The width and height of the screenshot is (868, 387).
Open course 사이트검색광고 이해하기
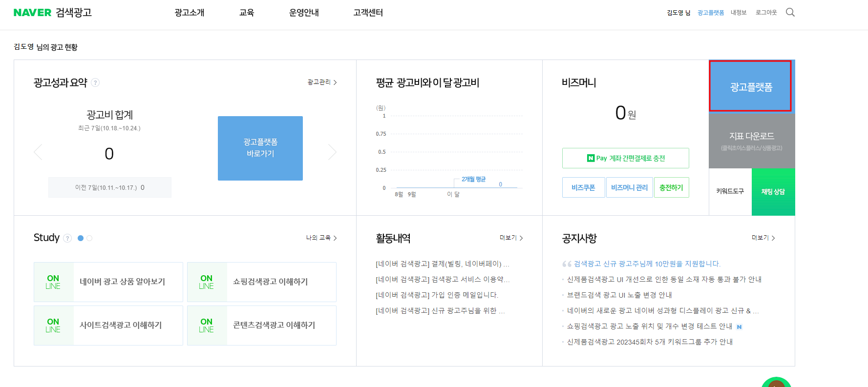click(108, 326)
